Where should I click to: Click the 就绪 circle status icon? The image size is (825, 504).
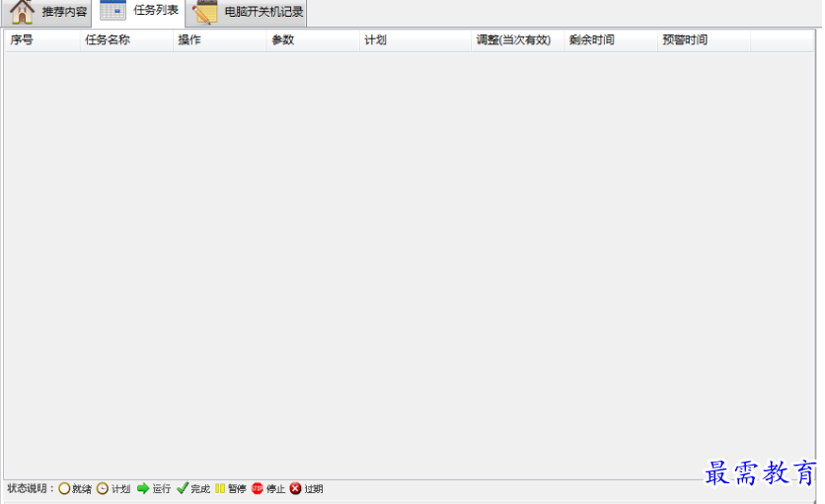click(x=64, y=489)
